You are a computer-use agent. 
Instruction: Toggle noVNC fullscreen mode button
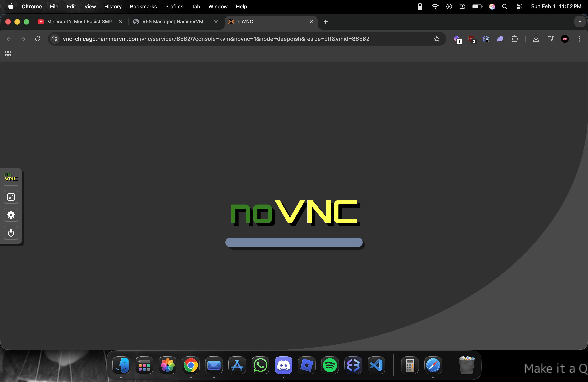[11, 197]
